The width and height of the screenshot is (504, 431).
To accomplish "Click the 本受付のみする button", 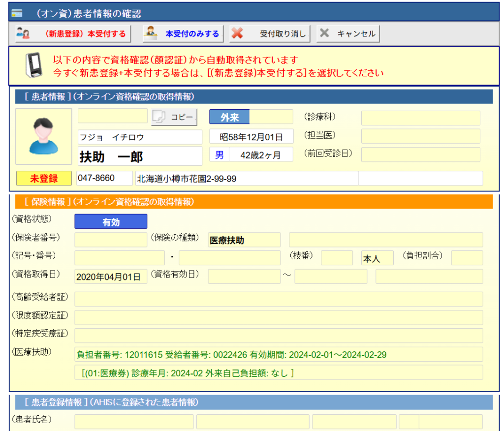I will (183, 34).
